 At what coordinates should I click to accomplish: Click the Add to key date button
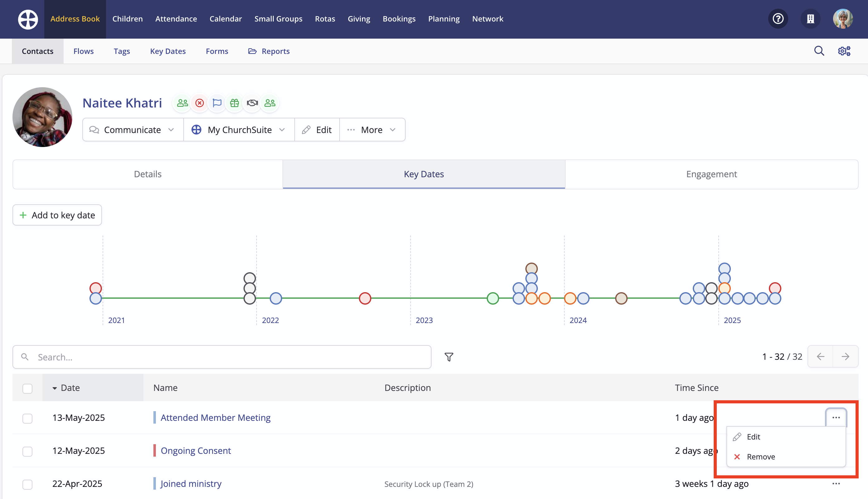57,215
